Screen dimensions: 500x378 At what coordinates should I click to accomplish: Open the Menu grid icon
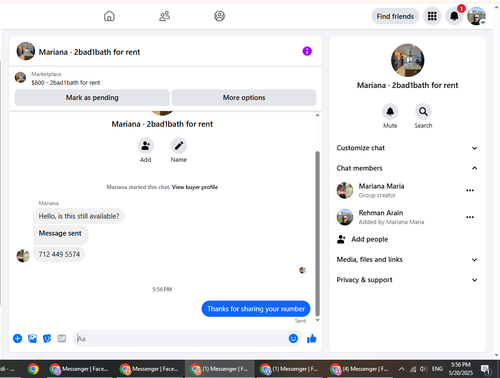click(x=432, y=16)
